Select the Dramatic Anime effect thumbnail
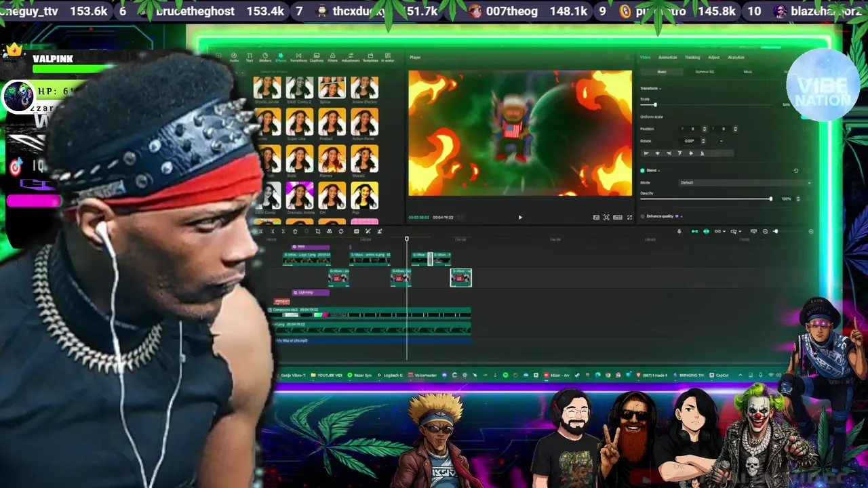Screen dimensions: 868x488 tap(299, 195)
